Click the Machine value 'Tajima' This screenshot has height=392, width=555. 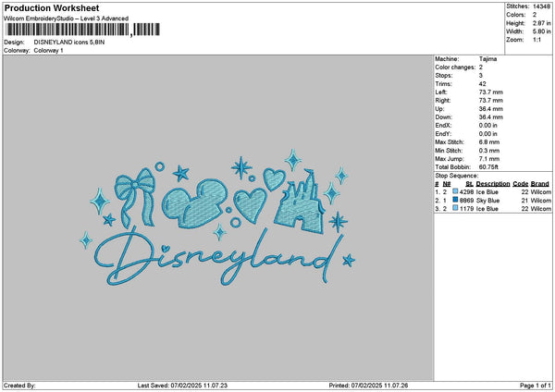coord(487,59)
